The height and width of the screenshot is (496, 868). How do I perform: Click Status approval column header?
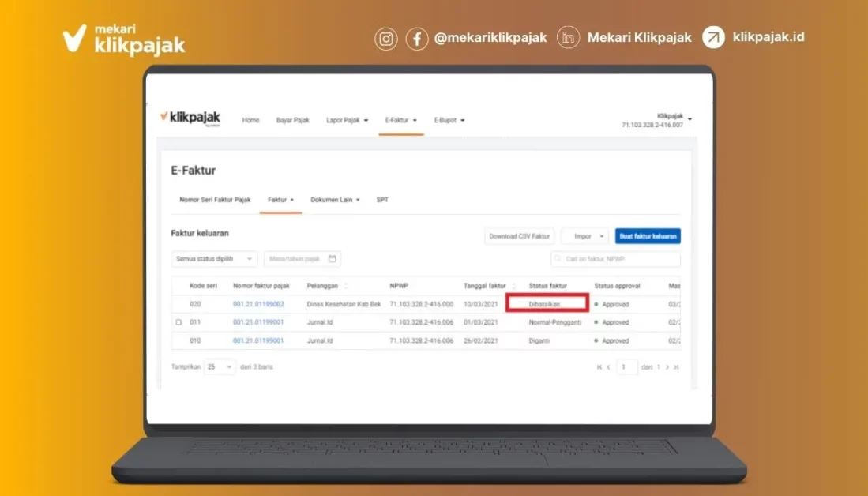(617, 286)
